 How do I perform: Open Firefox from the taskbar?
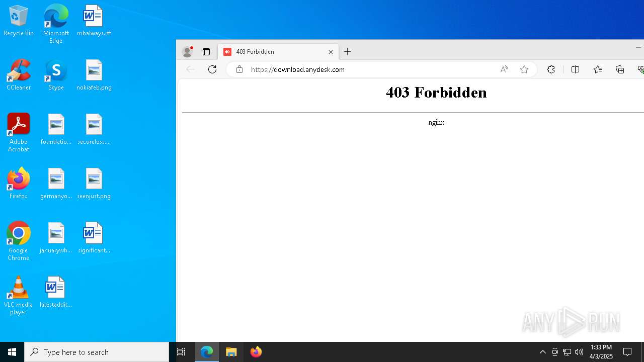pyautogui.click(x=256, y=352)
